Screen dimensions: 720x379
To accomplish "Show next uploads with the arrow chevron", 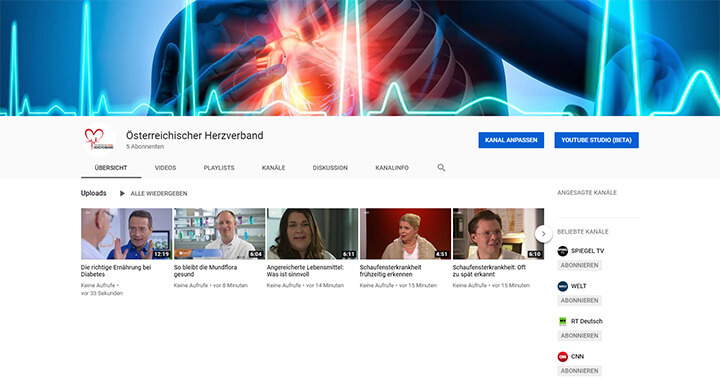I will (x=543, y=234).
